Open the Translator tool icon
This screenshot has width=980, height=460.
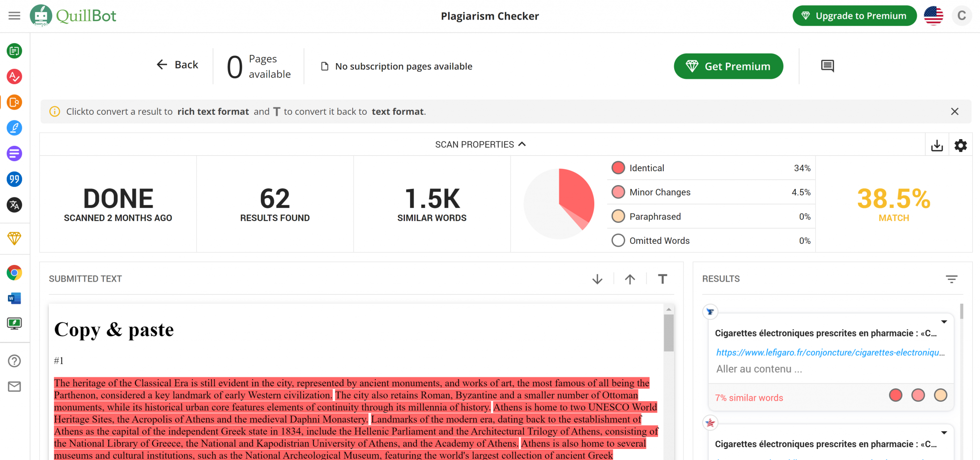[14, 205]
